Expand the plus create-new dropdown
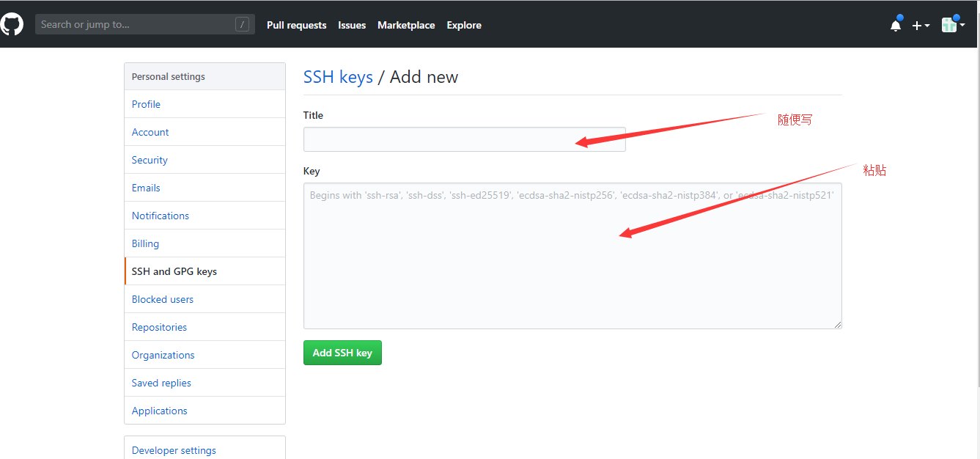Image resolution: width=980 pixels, height=459 pixels. point(921,25)
